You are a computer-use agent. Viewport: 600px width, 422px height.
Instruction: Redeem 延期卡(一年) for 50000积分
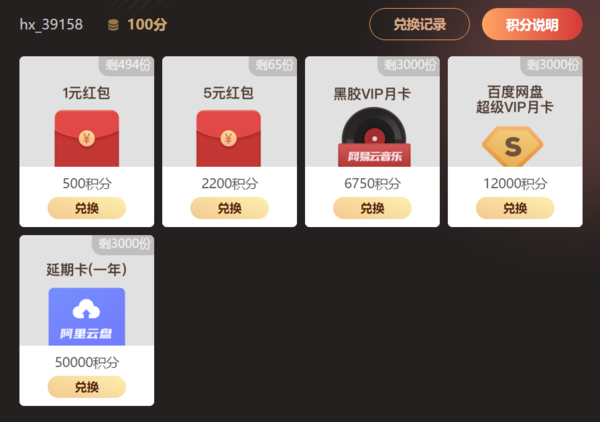(x=87, y=387)
